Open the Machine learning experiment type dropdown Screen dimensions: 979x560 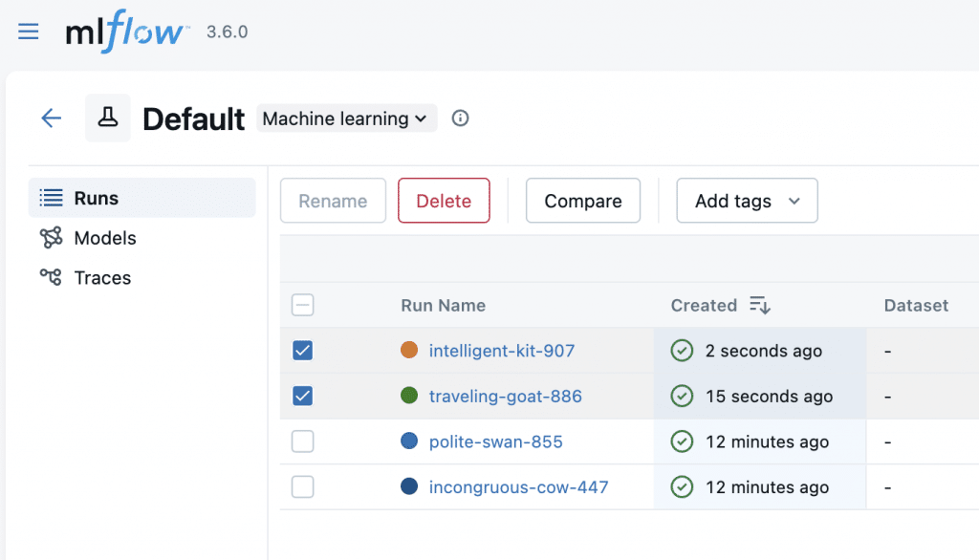(x=346, y=118)
